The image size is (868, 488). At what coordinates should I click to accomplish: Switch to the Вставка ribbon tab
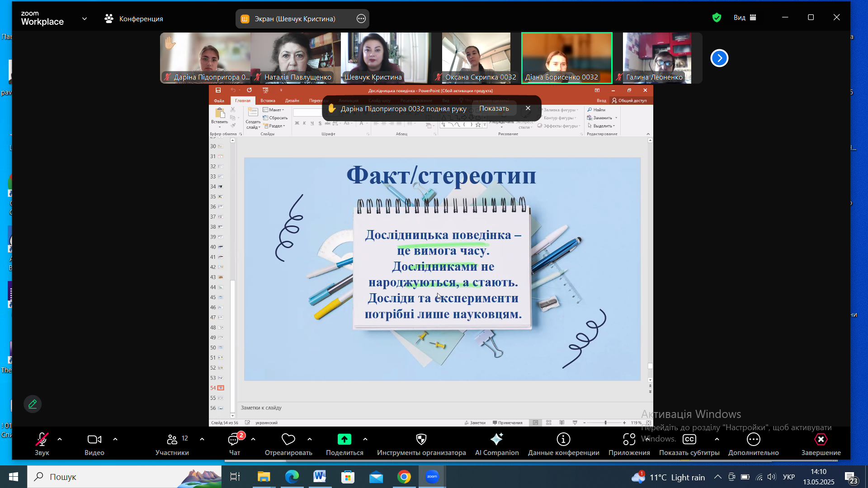point(268,101)
